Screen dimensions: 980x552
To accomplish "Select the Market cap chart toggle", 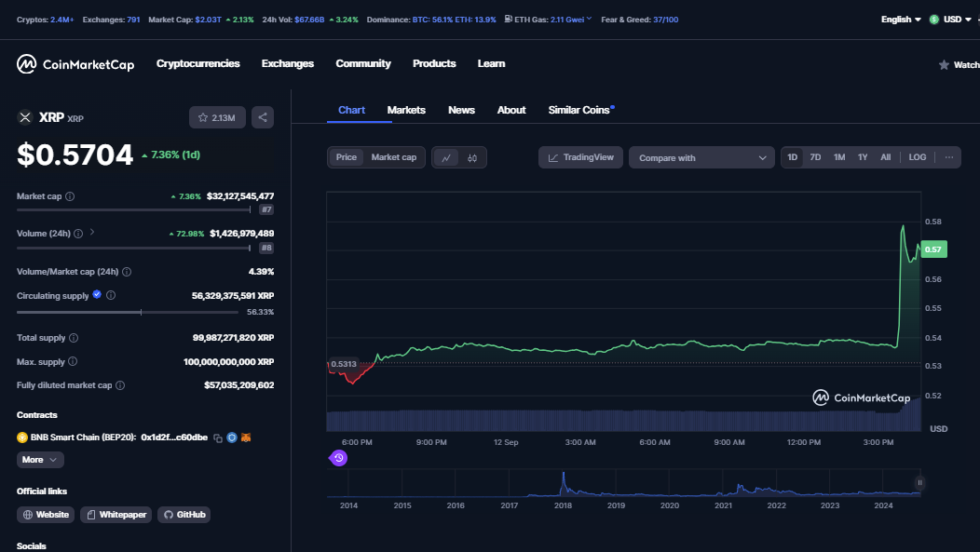I will (x=394, y=157).
